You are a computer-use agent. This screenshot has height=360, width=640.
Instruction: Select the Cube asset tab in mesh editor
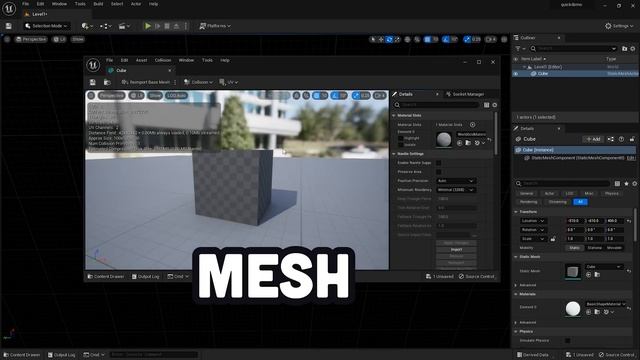121,70
